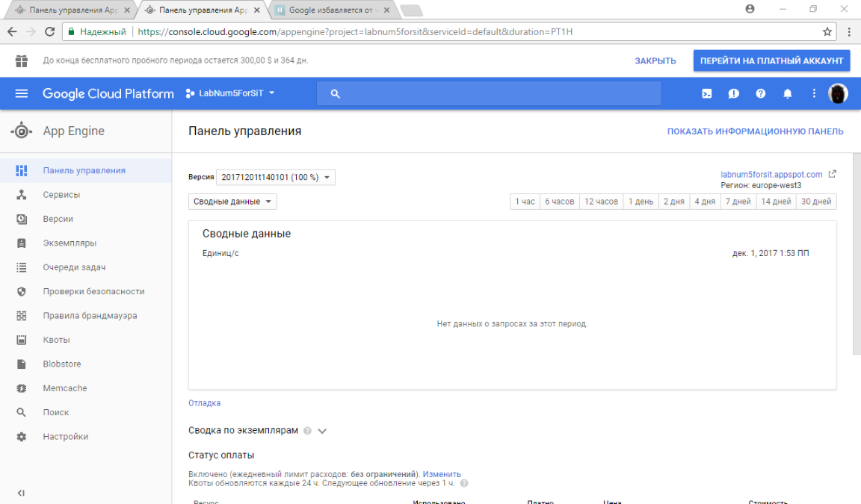The height and width of the screenshot is (504, 861).
Task: Open Настройки in the sidebar
Action: 86,437
